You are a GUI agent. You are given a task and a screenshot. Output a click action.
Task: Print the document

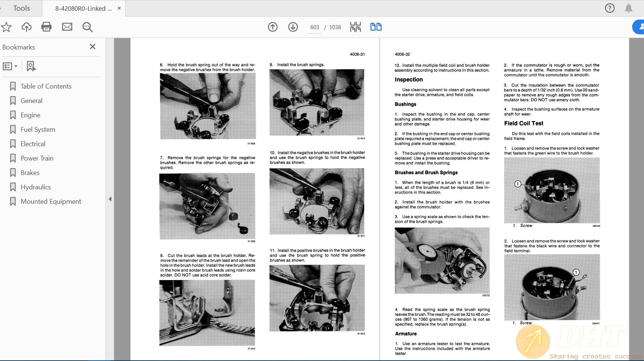[x=47, y=27]
